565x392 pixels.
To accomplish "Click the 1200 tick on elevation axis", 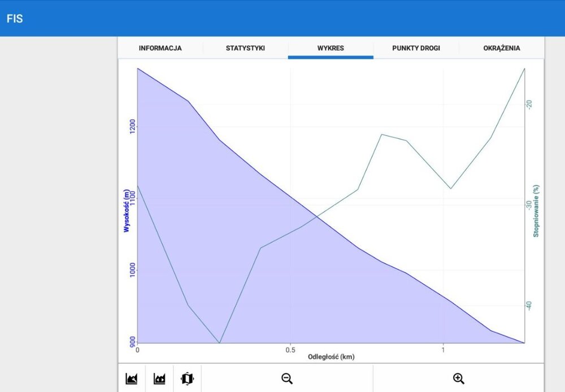I will coord(133,126).
